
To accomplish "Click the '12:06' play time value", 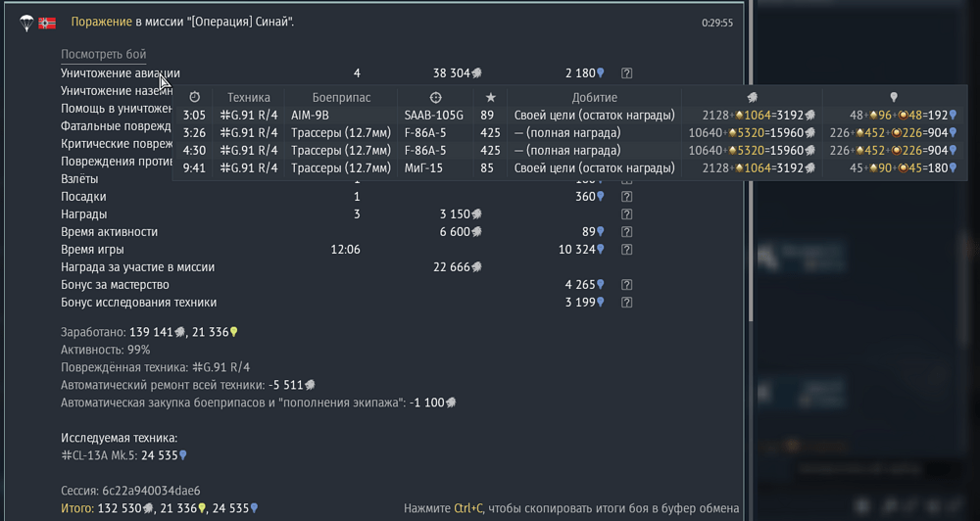I will [345, 250].
